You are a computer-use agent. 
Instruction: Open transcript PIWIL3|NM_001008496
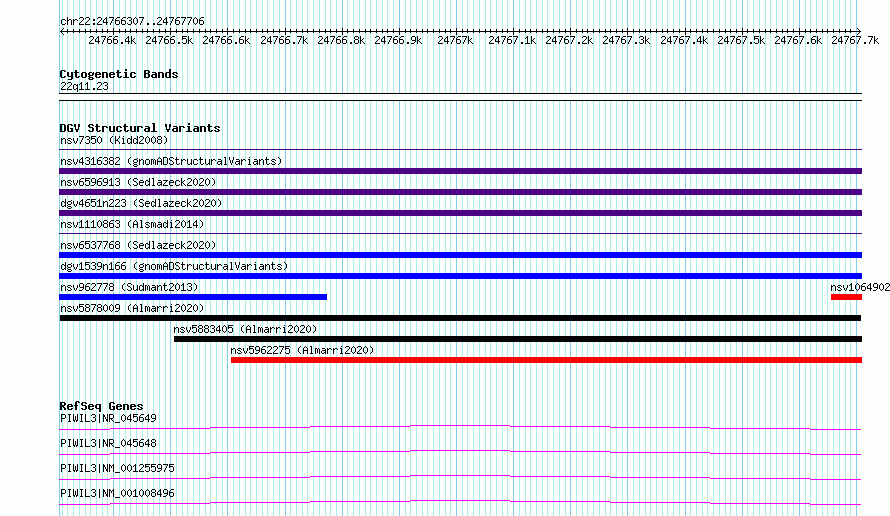(117, 493)
